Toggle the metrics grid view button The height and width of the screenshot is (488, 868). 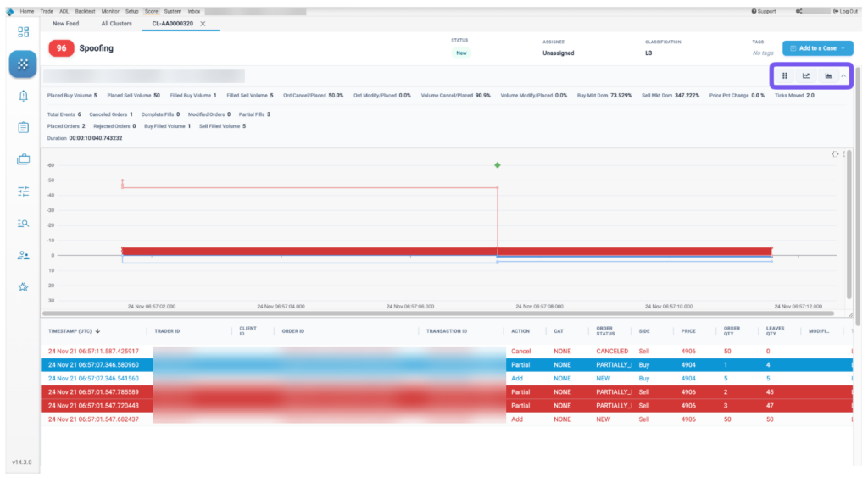784,75
